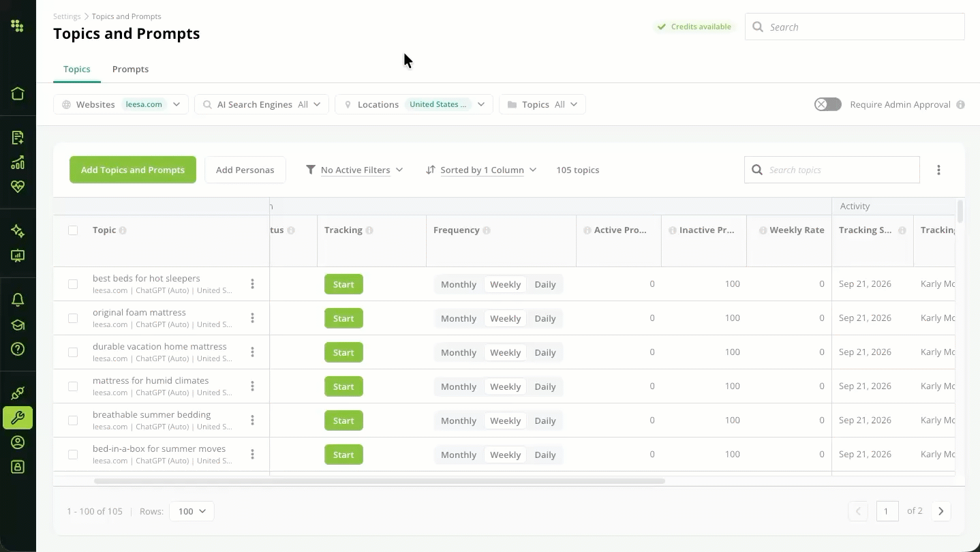Viewport: 980px width, 552px height.
Task: Open the help question mark icon
Action: tap(18, 349)
